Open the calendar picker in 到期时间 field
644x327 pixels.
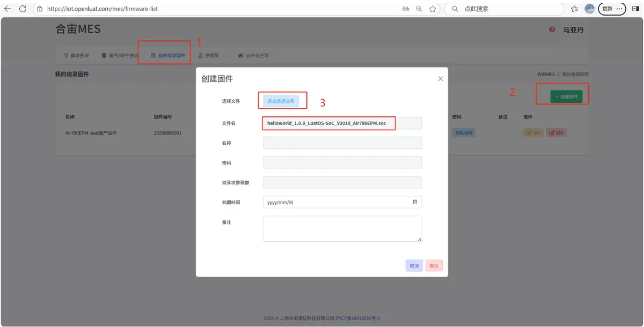coord(415,202)
